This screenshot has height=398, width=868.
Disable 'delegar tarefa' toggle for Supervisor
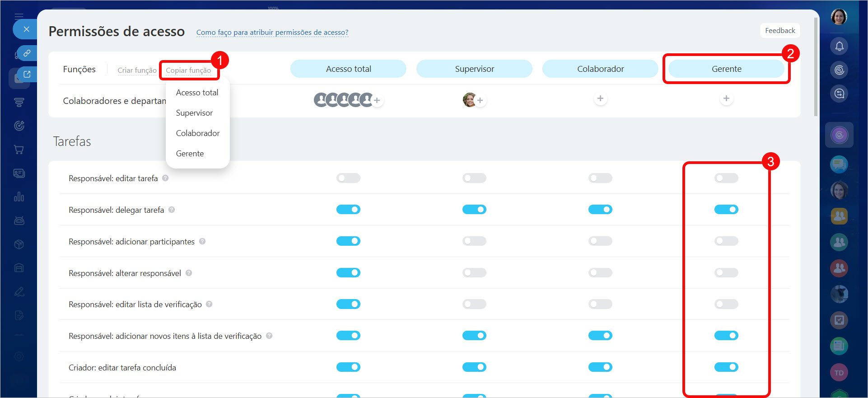tap(474, 210)
